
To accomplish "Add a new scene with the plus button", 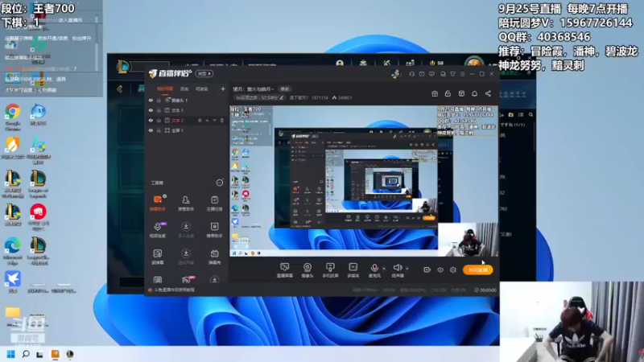I will click(223, 88).
